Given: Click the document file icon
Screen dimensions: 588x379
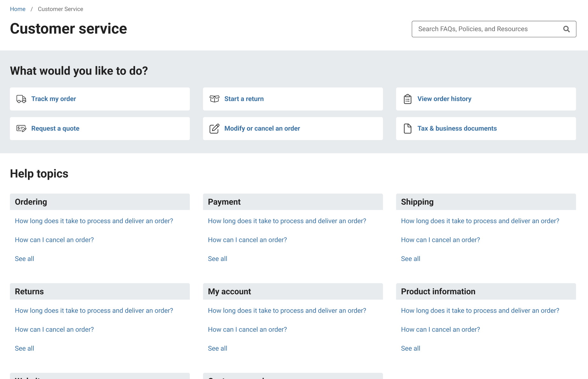Looking at the screenshot, I should pos(407,129).
